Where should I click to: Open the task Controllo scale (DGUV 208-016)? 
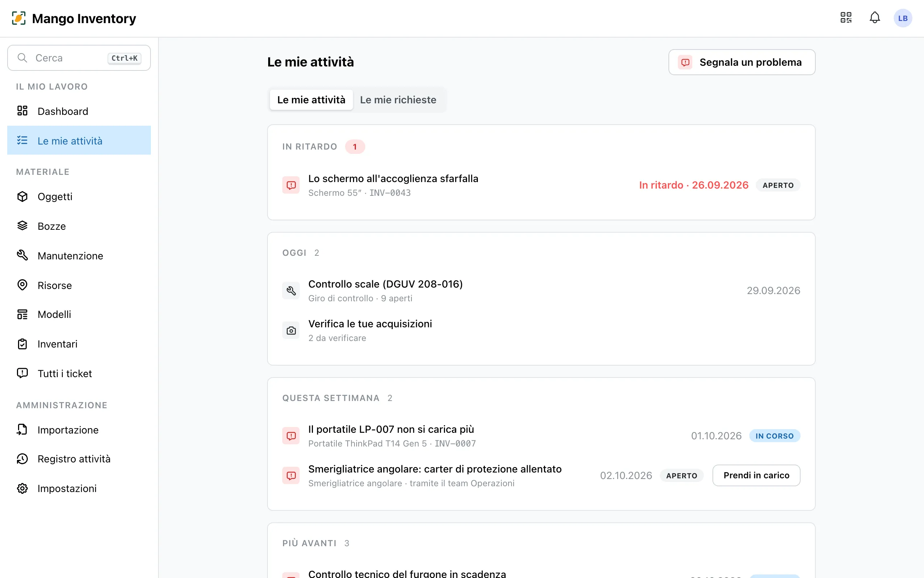click(x=541, y=290)
